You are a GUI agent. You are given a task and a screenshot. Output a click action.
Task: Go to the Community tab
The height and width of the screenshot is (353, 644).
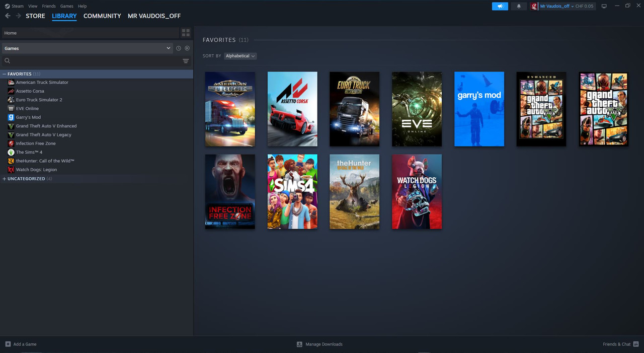pos(102,16)
